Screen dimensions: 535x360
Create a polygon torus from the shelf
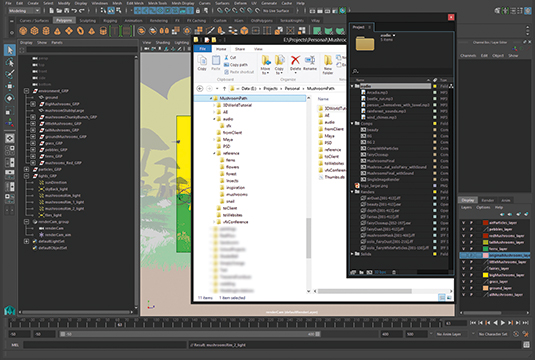(x=80, y=31)
